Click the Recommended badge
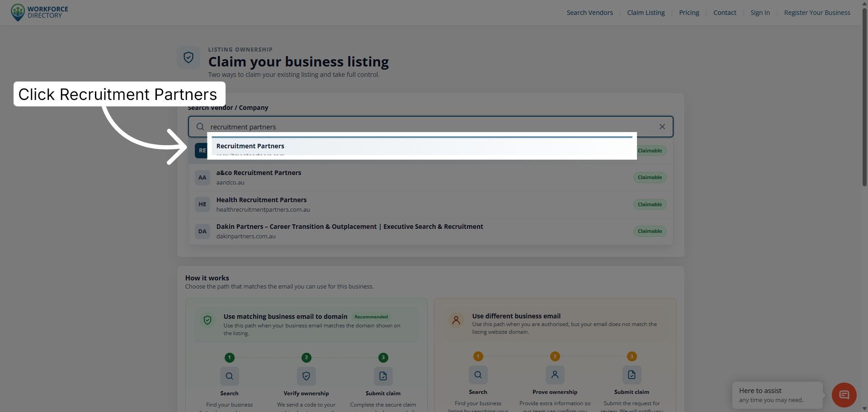This screenshot has height=412, width=868. (x=371, y=317)
